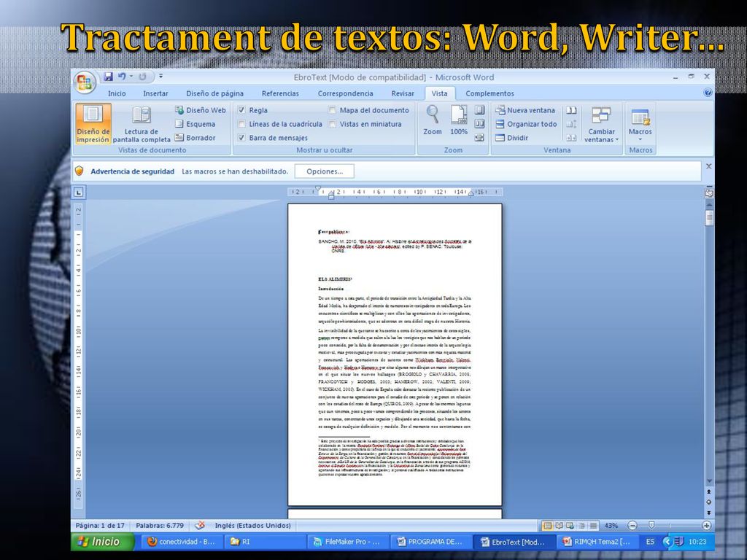Show two pages in zoom group
This screenshot has height=560, width=747.
(x=479, y=124)
